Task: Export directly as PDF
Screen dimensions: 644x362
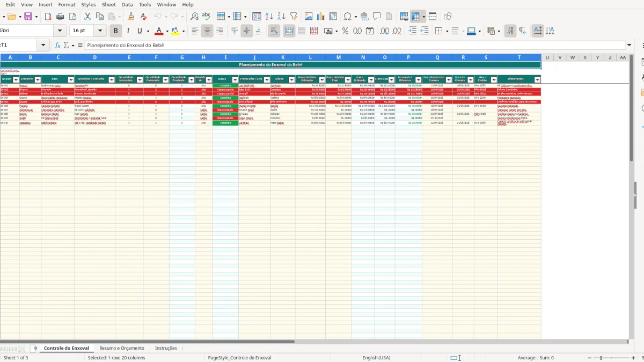Action: pos(48,17)
